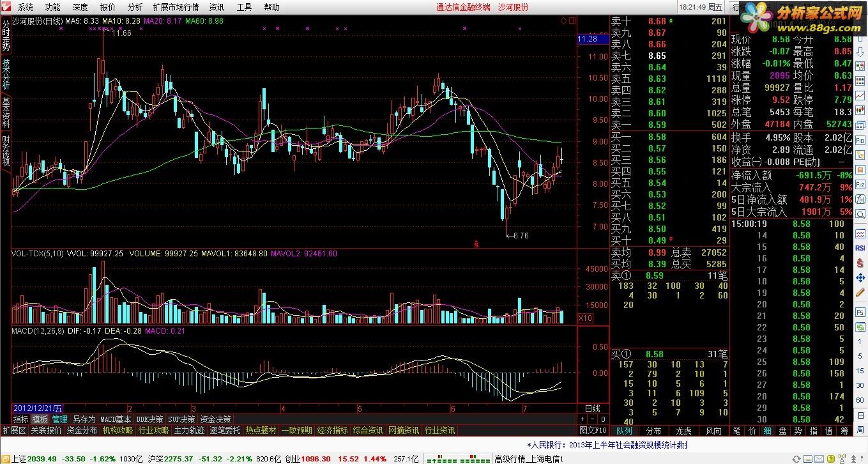The height and width of the screenshot is (464, 868).
Task: Click the 资金决策 template button
Action: coord(216,419)
